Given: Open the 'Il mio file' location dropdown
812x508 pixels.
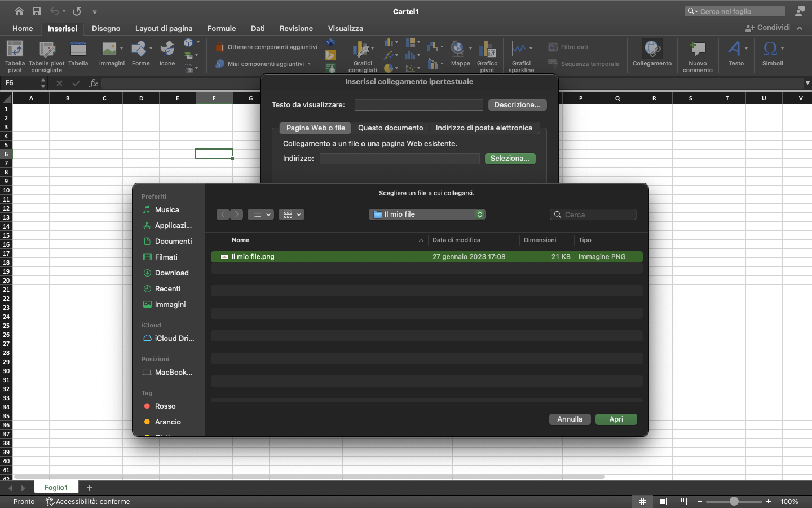Looking at the screenshot, I should point(427,214).
